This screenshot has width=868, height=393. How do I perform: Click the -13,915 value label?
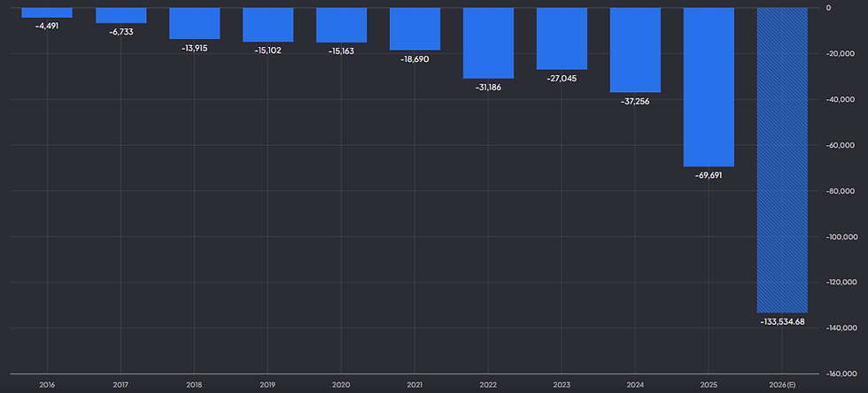194,48
